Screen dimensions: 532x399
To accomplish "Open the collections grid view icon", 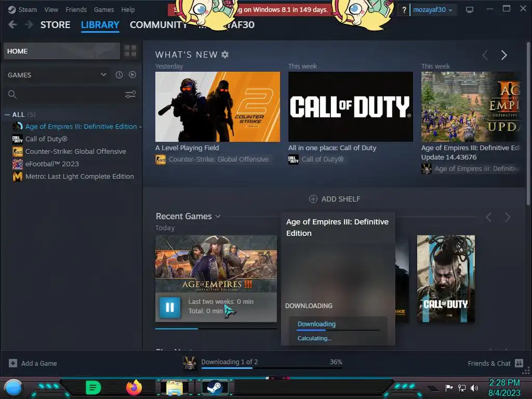I will (130, 51).
